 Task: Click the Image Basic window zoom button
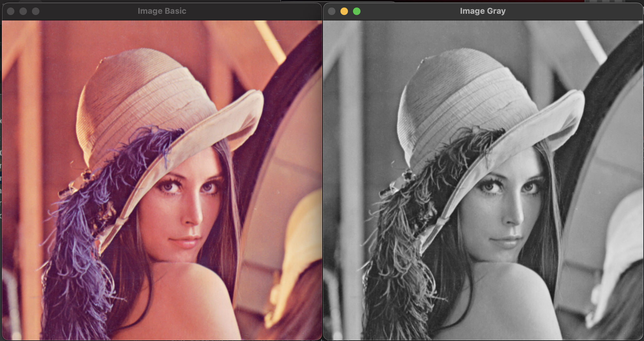point(36,11)
